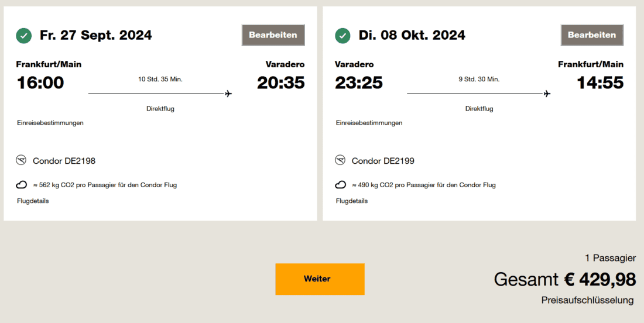Click the green checkmark beside Fr. 27 Sept. 2024
Screen dimensions: 644x323
click(x=24, y=36)
